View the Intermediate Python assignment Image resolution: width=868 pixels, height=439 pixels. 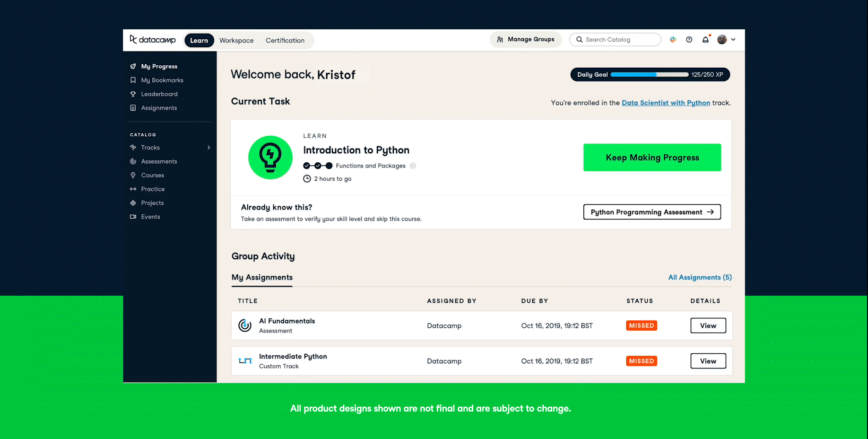(x=708, y=361)
